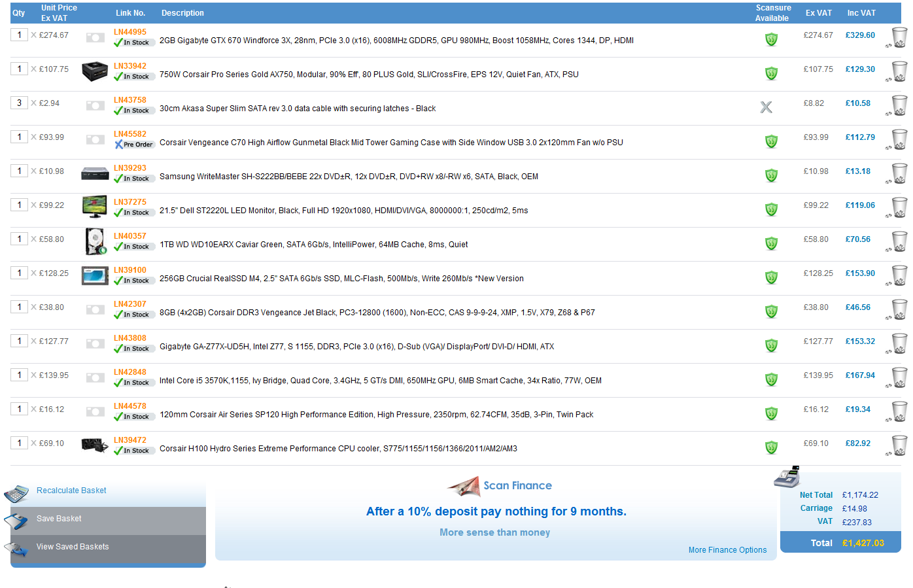Open placeholder thumbnail for GTX 670
This screenshot has height=588, width=913.
click(95, 38)
